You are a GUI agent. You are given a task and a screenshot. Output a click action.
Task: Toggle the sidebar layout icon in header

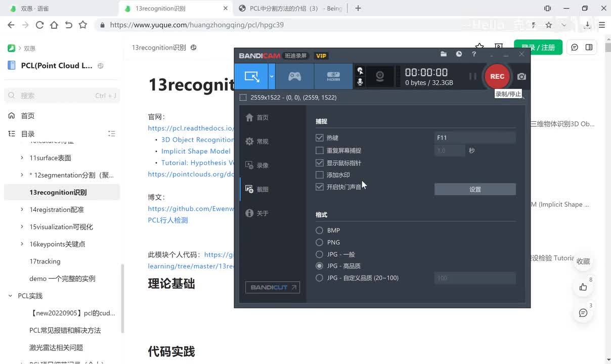[x=589, y=47]
